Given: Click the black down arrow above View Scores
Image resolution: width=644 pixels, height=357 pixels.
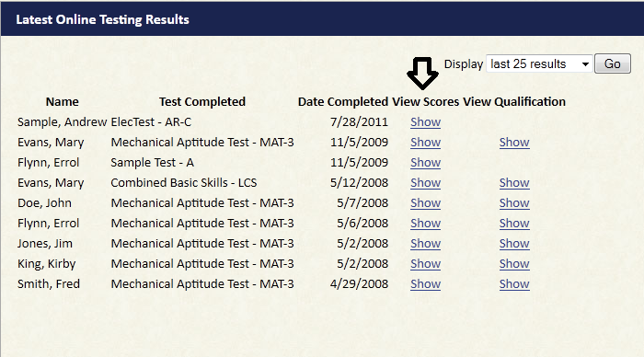Looking at the screenshot, I should point(422,73).
